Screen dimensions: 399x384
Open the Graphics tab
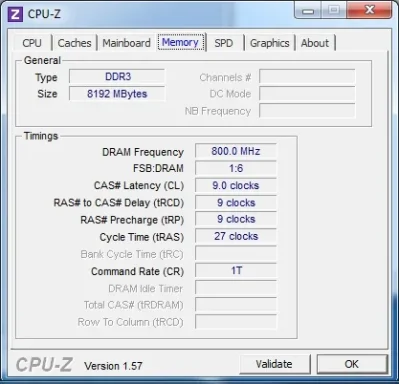pos(270,43)
